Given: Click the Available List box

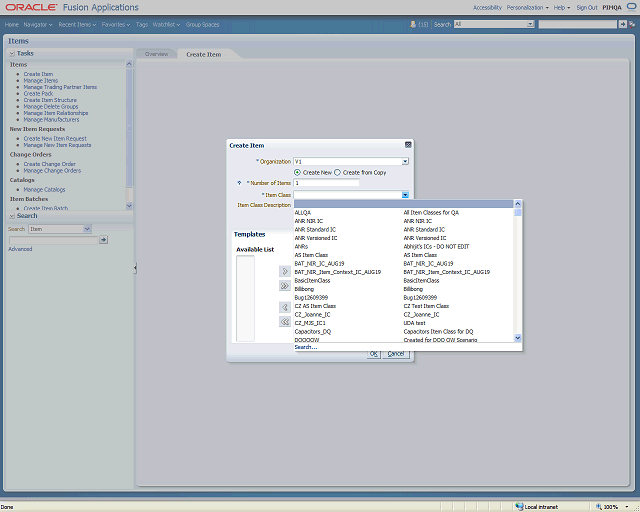Looking at the screenshot, I should [245, 298].
